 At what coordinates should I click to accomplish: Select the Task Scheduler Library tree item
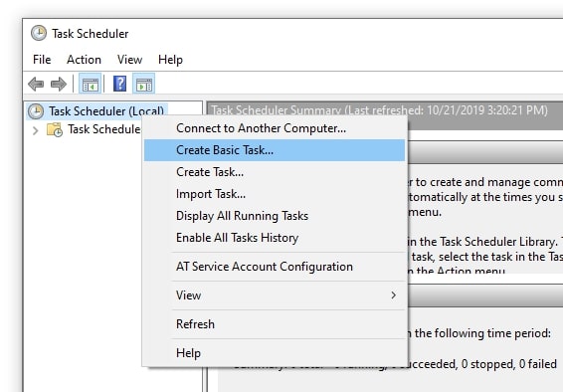[x=103, y=129]
